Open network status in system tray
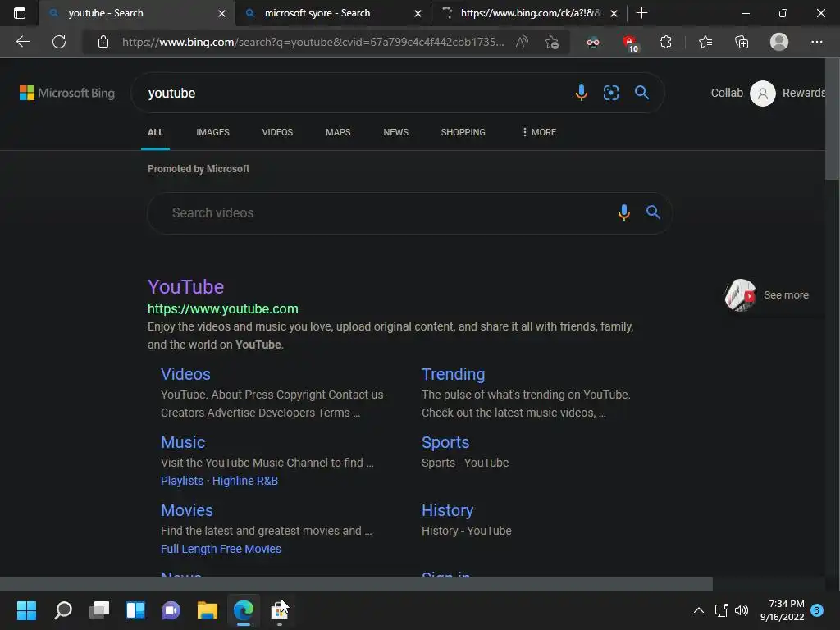The width and height of the screenshot is (840, 630). tap(721, 610)
